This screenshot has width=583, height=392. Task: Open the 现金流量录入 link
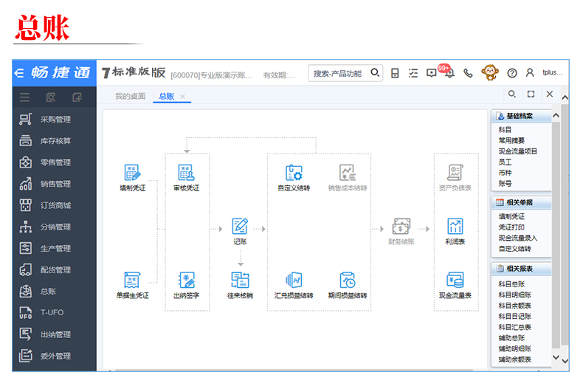(x=518, y=238)
